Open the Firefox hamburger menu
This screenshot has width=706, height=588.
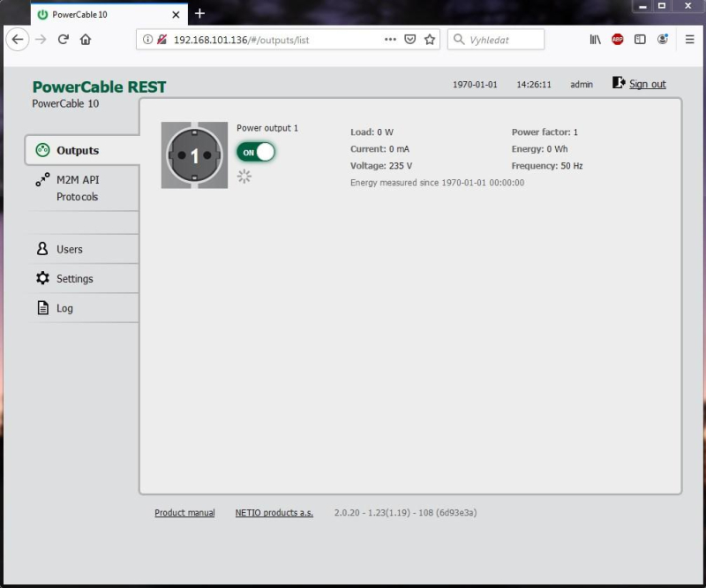[x=689, y=40]
